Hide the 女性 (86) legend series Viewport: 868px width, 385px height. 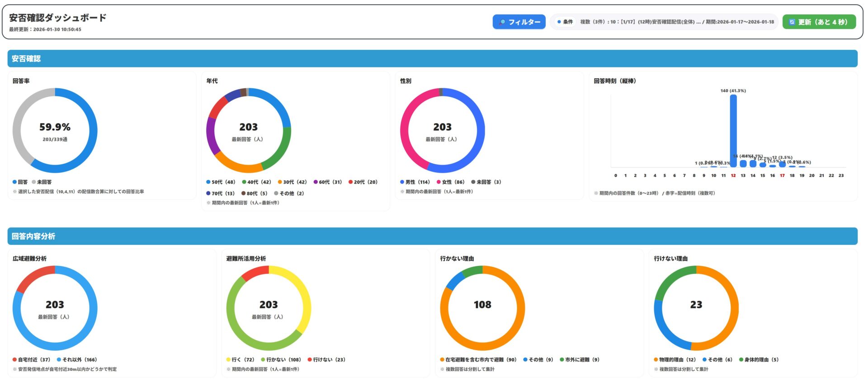click(450, 182)
